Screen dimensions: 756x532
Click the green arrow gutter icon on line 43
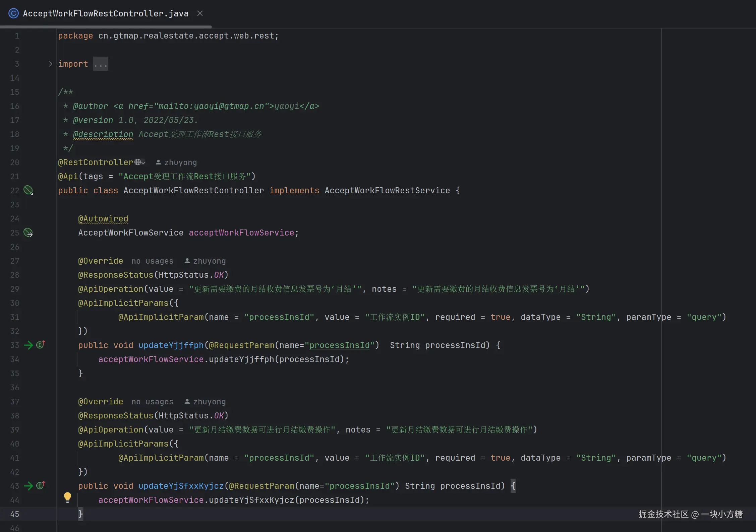pos(28,486)
